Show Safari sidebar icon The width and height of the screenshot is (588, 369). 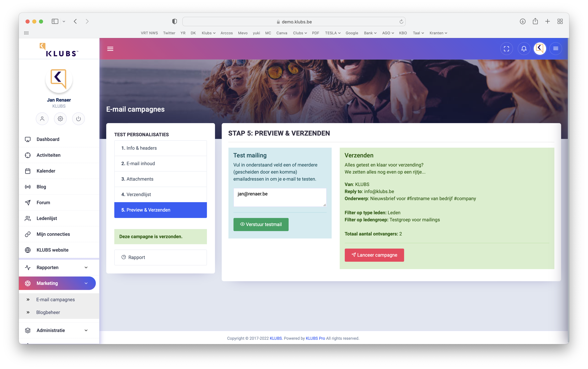(55, 22)
